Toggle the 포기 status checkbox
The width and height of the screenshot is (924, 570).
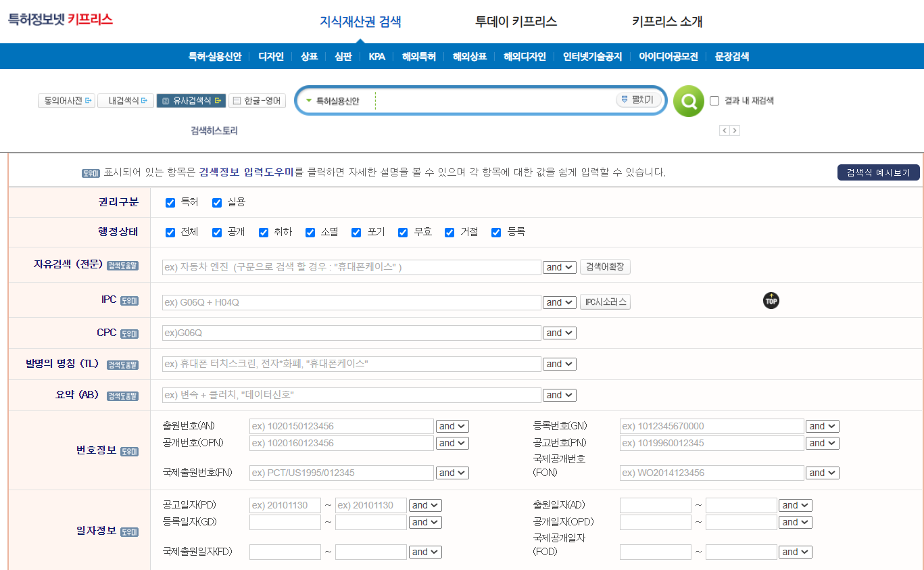(x=356, y=233)
